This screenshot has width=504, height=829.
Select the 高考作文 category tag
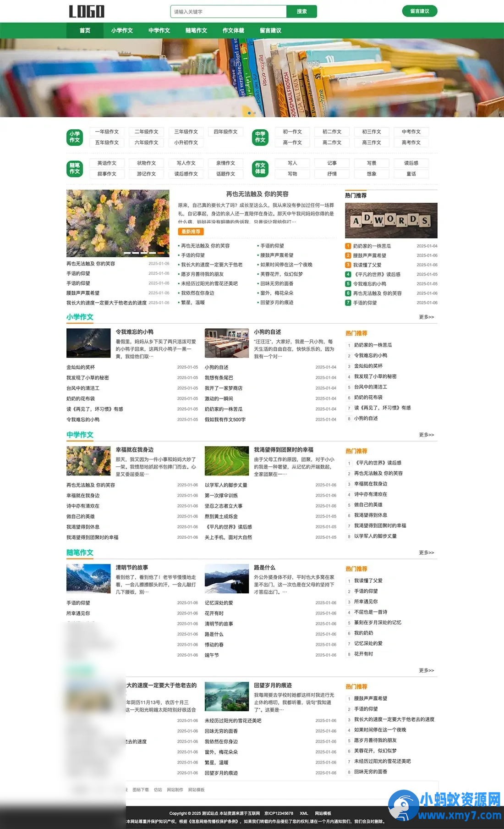(411, 143)
